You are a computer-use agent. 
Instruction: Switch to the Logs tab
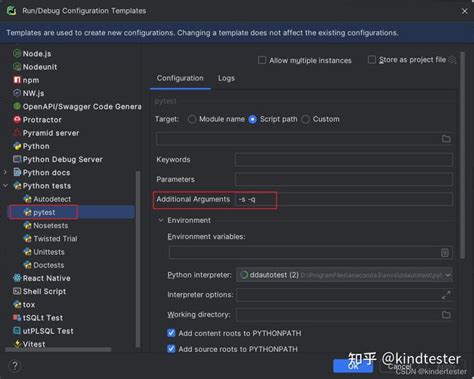click(226, 78)
